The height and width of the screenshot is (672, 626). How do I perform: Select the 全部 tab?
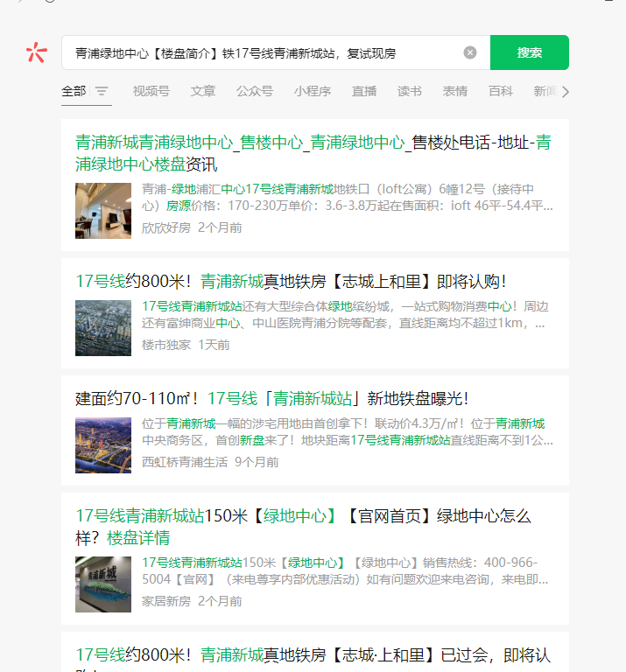[x=74, y=91]
